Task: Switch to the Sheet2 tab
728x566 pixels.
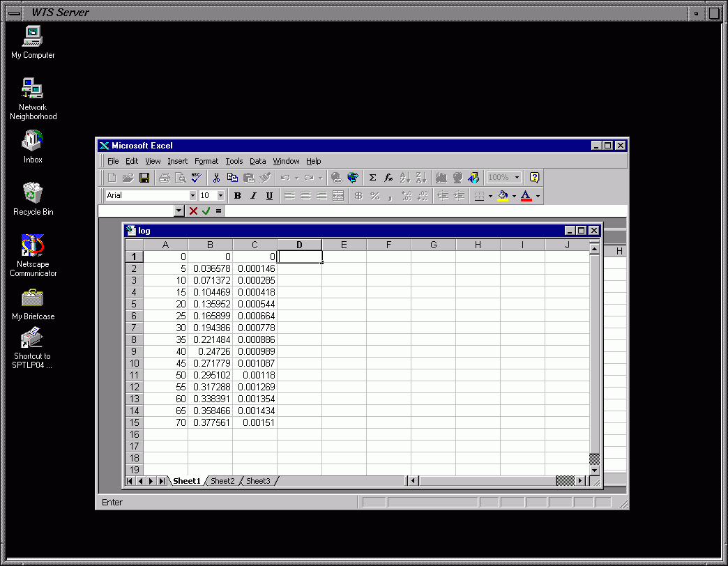Action: click(x=222, y=481)
